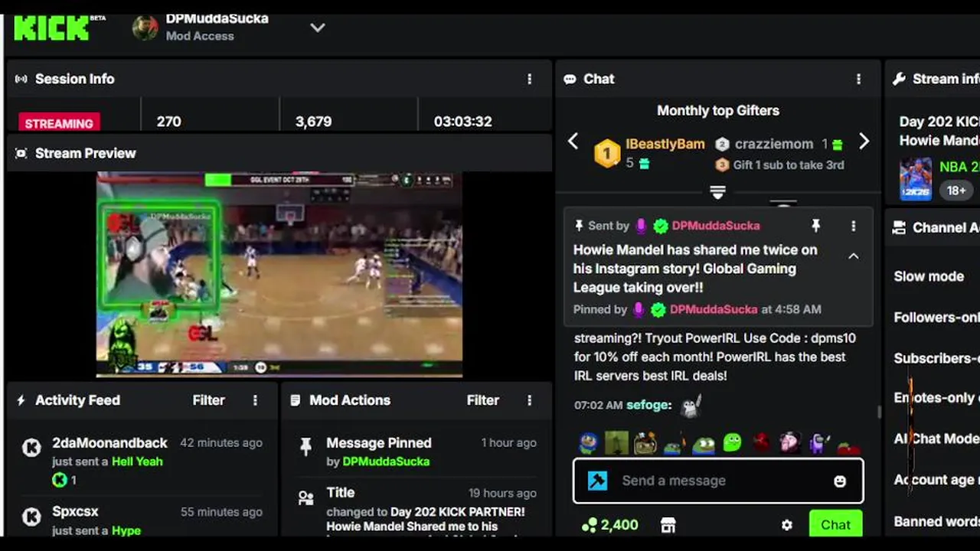The image size is (980, 551).
Task: Click the chat panel vertical scrollbar
Action: pos(878,412)
